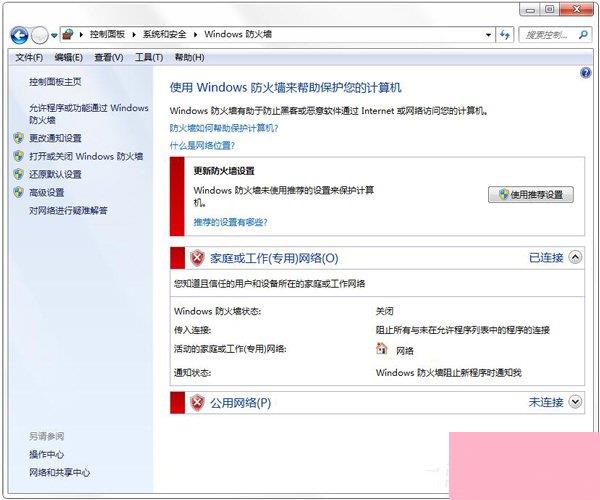
Task: Select 控制面板 in the address breadcrumb
Action: [x=108, y=34]
